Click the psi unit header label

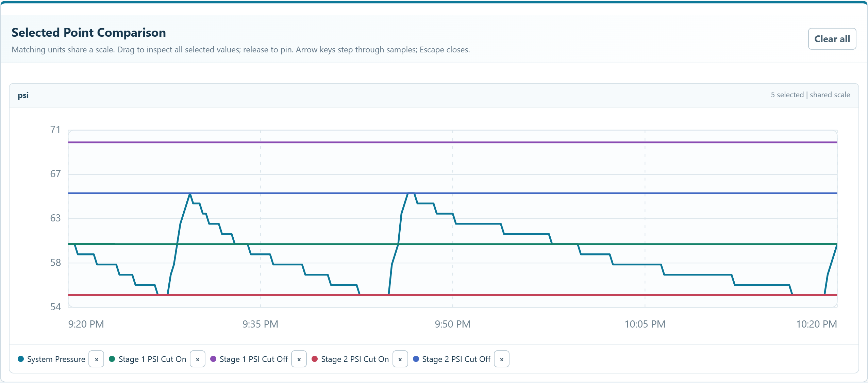tap(23, 95)
